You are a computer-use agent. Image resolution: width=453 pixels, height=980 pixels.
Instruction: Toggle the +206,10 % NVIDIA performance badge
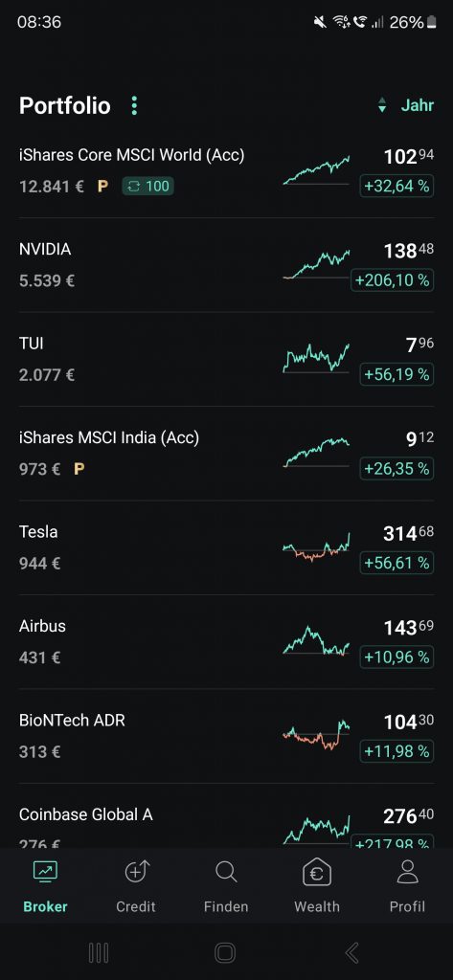point(393,280)
